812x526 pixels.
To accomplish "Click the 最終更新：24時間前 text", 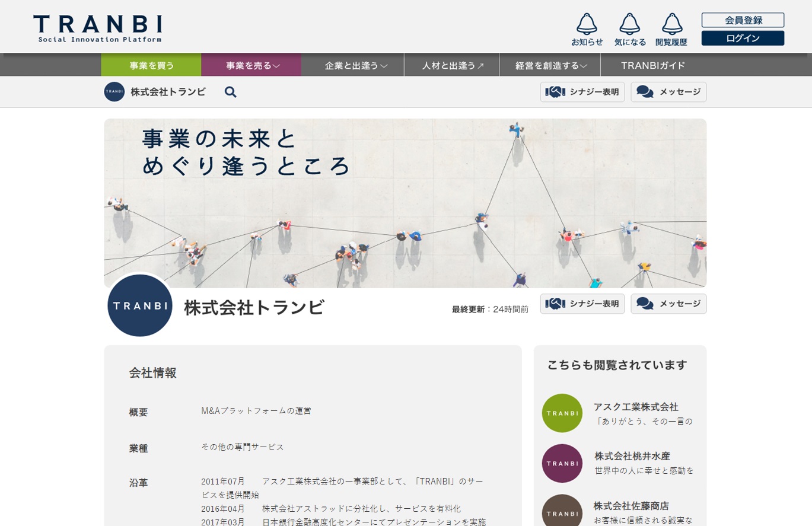I will click(490, 309).
